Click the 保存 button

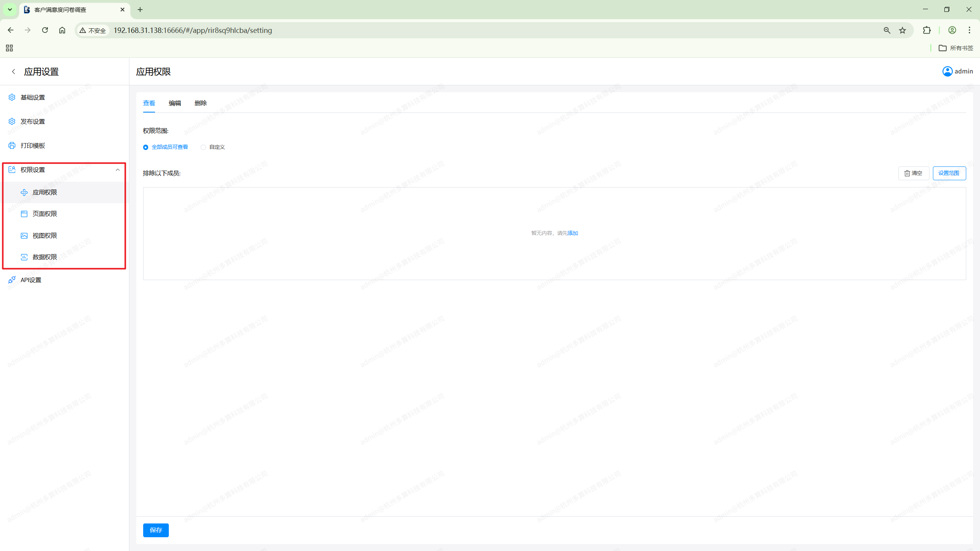click(x=156, y=530)
